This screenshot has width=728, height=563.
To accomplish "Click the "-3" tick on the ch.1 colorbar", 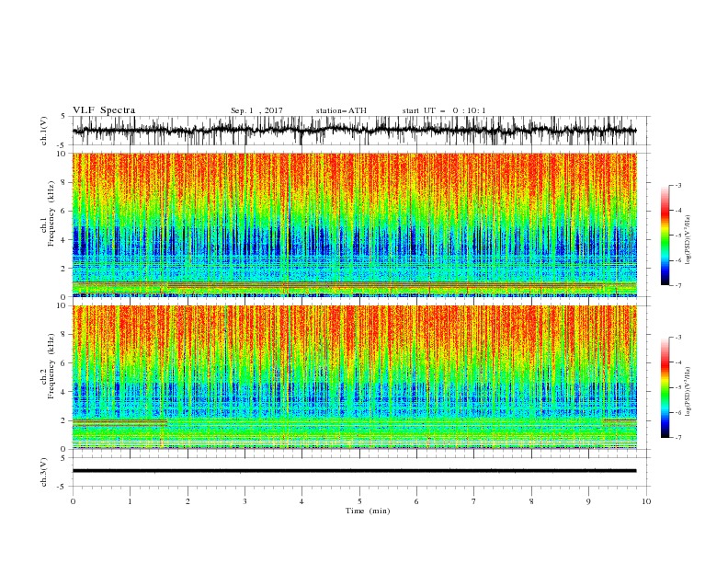I will point(677,185).
